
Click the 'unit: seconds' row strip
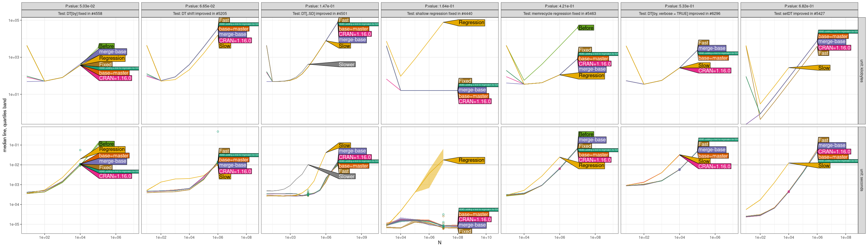(x=861, y=180)
